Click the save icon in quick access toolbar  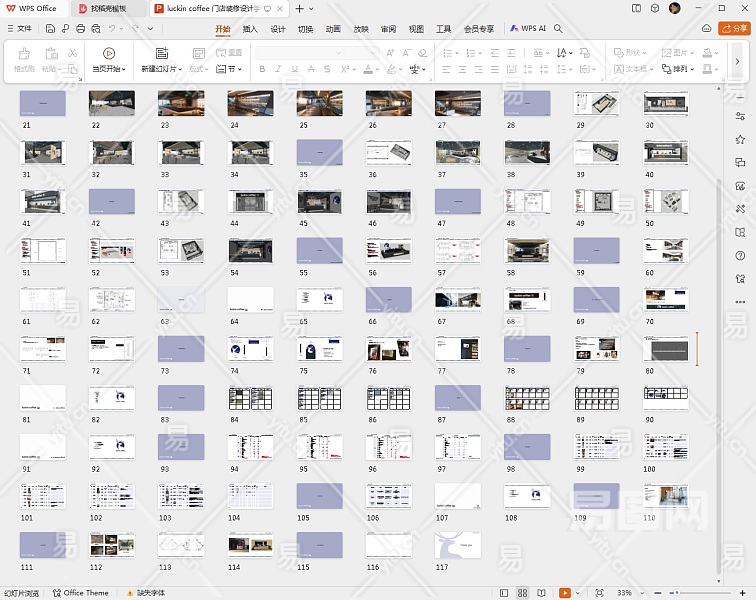[50, 29]
